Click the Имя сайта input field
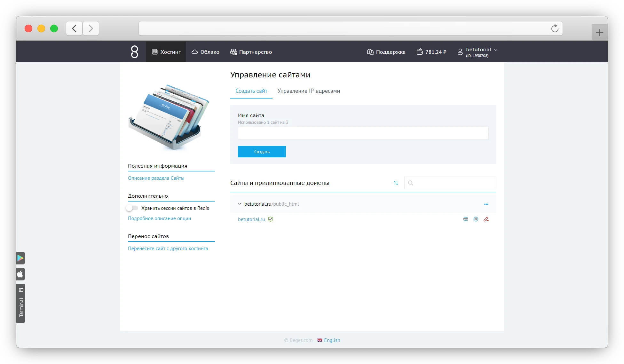This screenshot has width=624, height=364. pyautogui.click(x=363, y=133)
